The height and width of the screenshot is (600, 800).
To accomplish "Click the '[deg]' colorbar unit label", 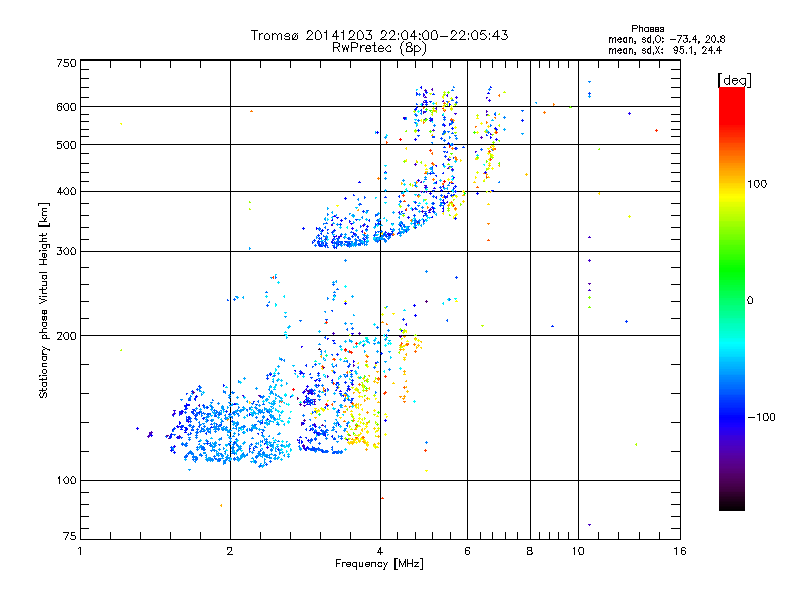I will point(734,80).
